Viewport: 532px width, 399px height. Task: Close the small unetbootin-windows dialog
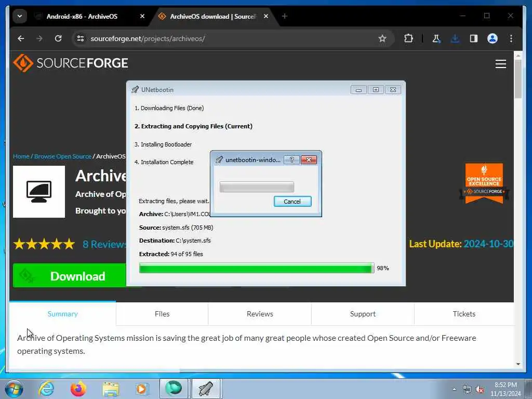[x=309, y=160]
